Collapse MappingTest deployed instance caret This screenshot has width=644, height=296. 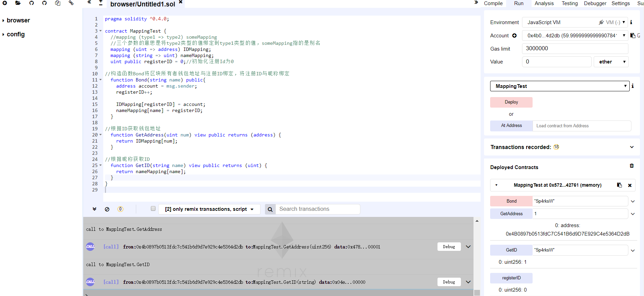[x=496, y=185]
